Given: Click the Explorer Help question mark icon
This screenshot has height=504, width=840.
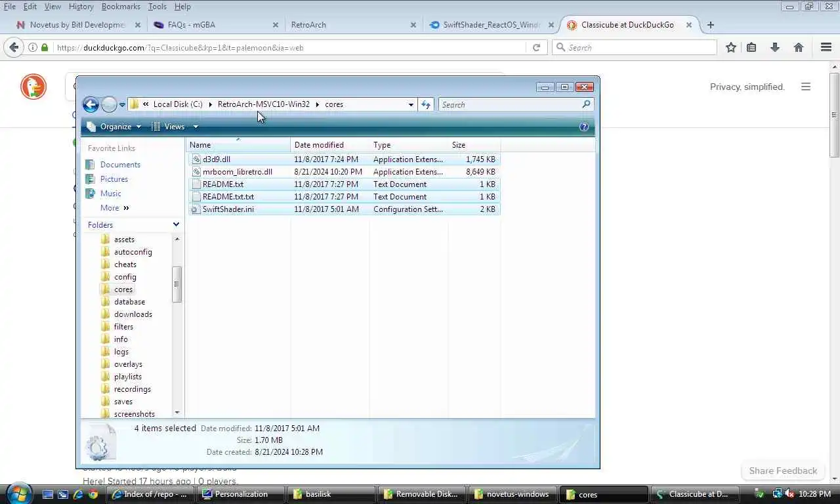Looking at the screenshot, I should pos(584,127).
